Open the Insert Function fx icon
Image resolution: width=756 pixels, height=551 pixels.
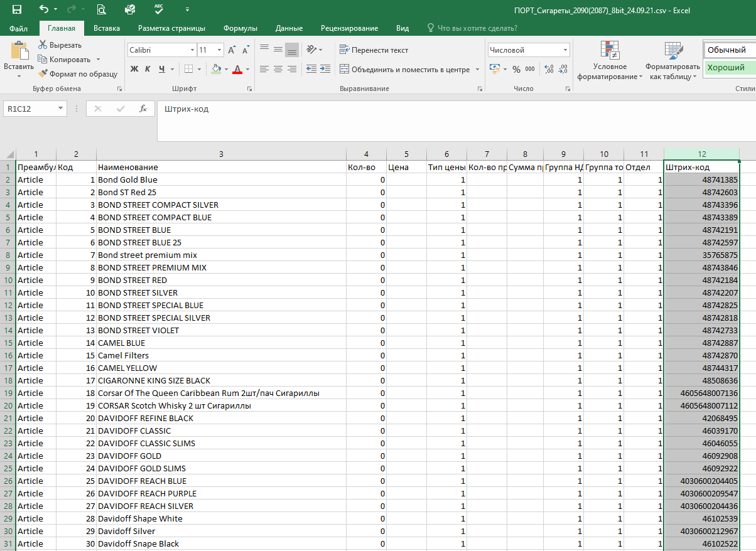coord(143,109)
